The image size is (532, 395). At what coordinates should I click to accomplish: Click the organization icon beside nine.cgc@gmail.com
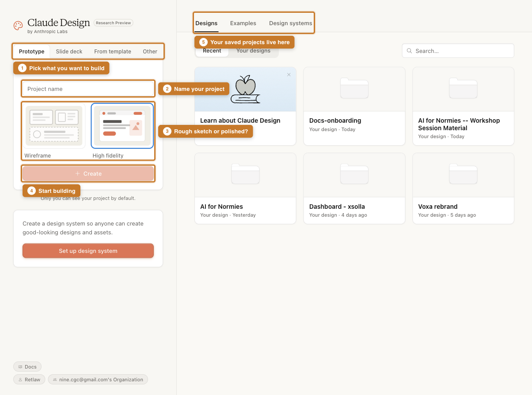tap(55, 380)
